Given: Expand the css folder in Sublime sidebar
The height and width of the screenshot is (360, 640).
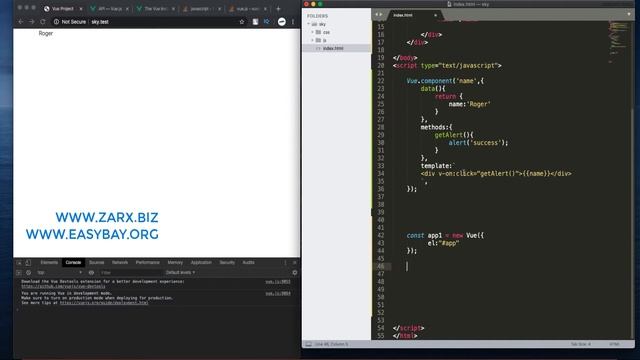Looking at the screenshot, I should [x=313, y=32].
